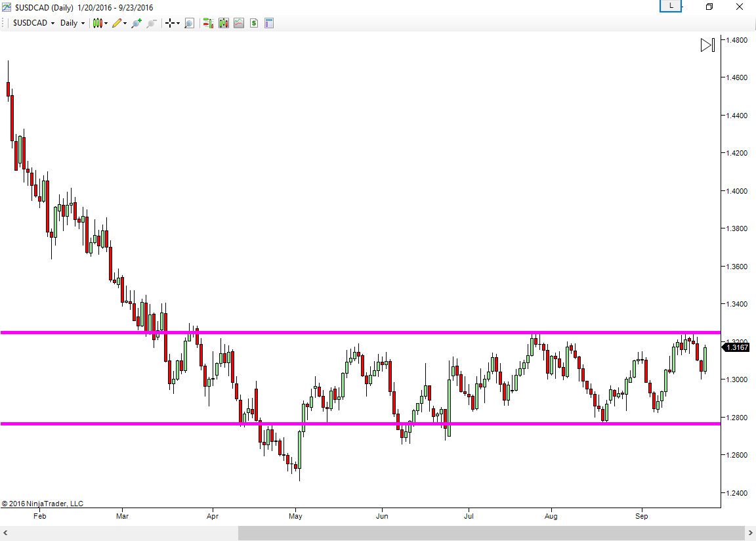The image size is (756, 541).
Task: Open the Chart Trader icon
Action: [x=208, y=23]
